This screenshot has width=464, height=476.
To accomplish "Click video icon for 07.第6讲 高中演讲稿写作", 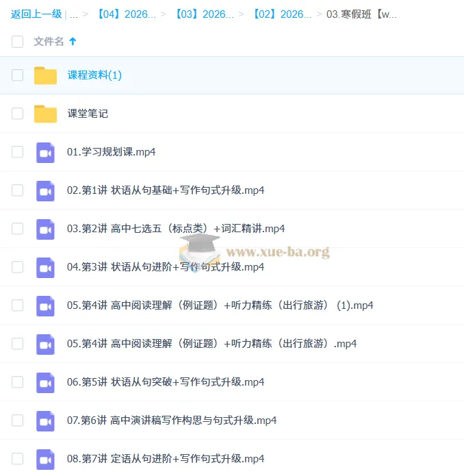I will (45, 421).
